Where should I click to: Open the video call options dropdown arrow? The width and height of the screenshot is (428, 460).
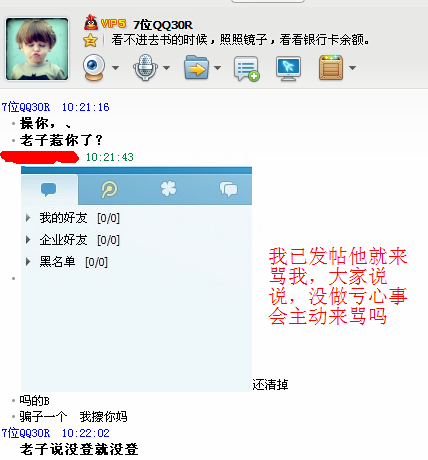[115, 68]
